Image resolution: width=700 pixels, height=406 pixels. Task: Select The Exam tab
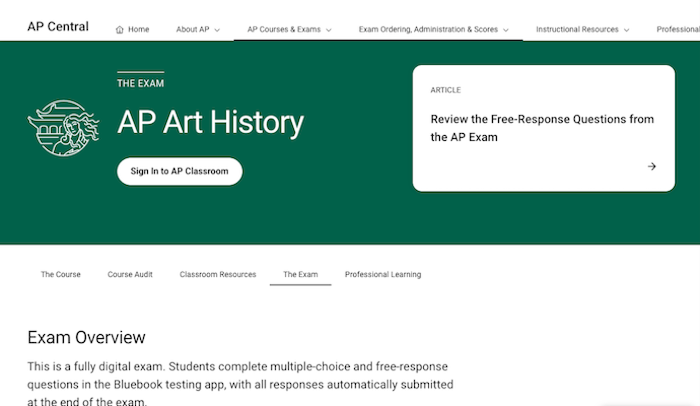pos(300,274)
